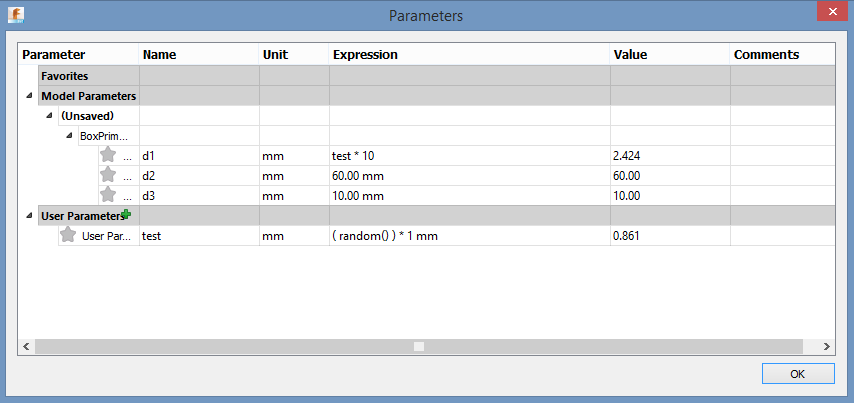Collapse the User Parameters group

[29, 215]
